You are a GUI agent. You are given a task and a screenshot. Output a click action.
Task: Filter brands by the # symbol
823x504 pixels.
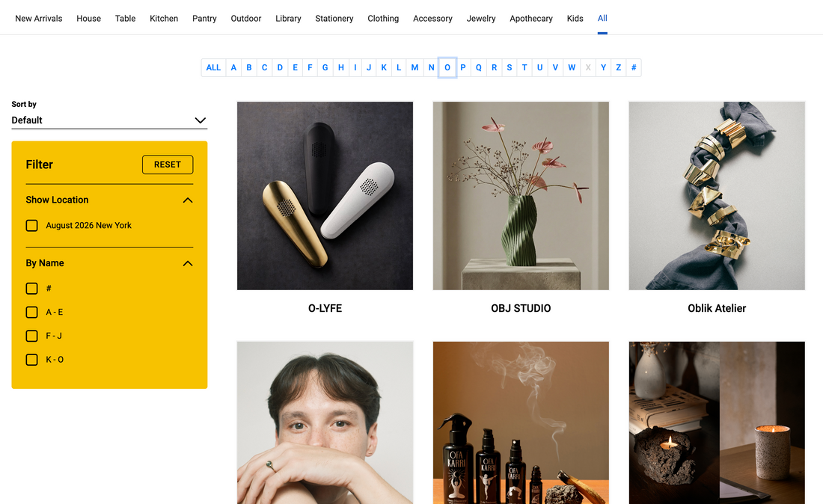(634, 67)
